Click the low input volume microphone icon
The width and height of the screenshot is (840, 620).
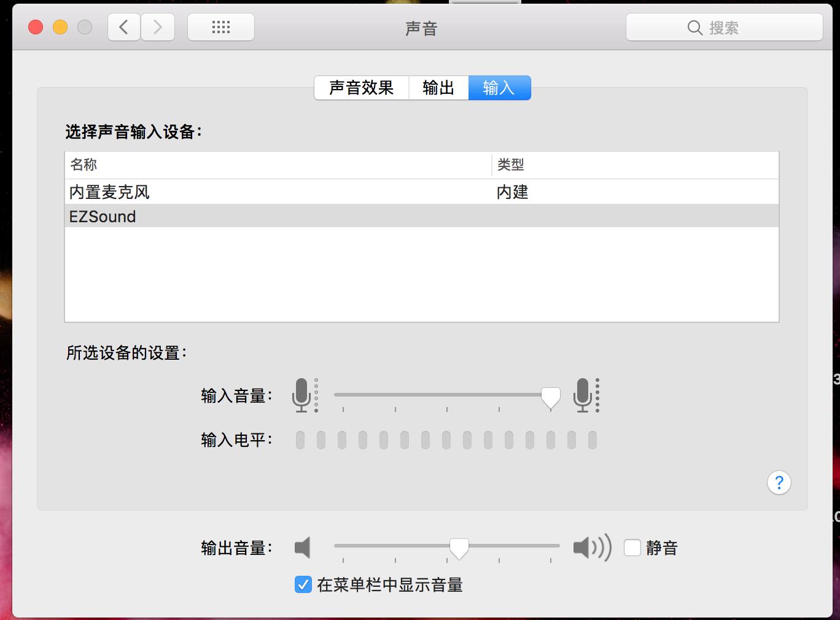click(305, 395)
